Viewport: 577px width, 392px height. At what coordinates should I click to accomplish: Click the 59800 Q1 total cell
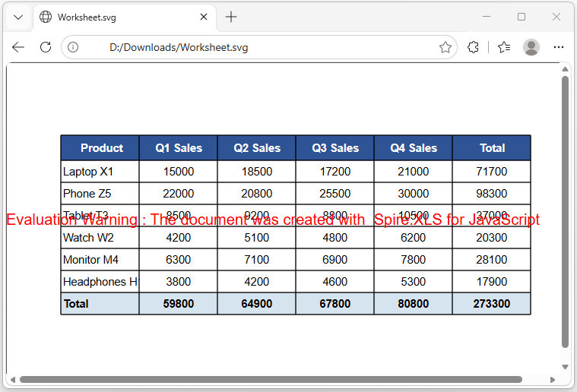(x=179, y=304)
